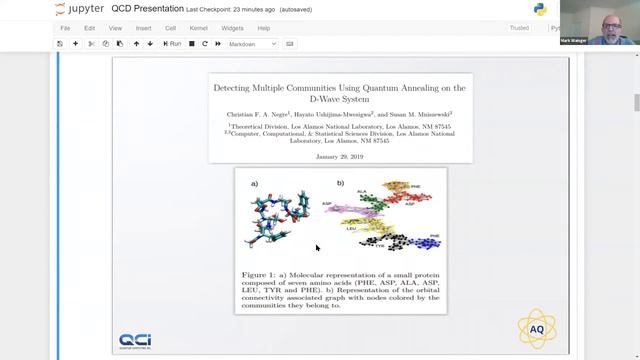This screenshot has width=640, height=360.
Task: Click the January 29, 2019 date text
Action: pos(340,157)
